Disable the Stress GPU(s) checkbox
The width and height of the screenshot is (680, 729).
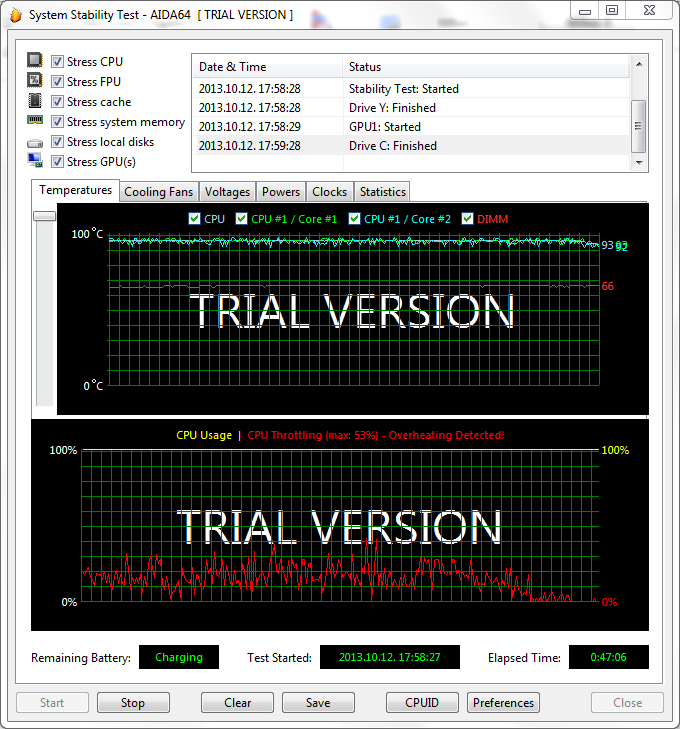click(57, 161)
